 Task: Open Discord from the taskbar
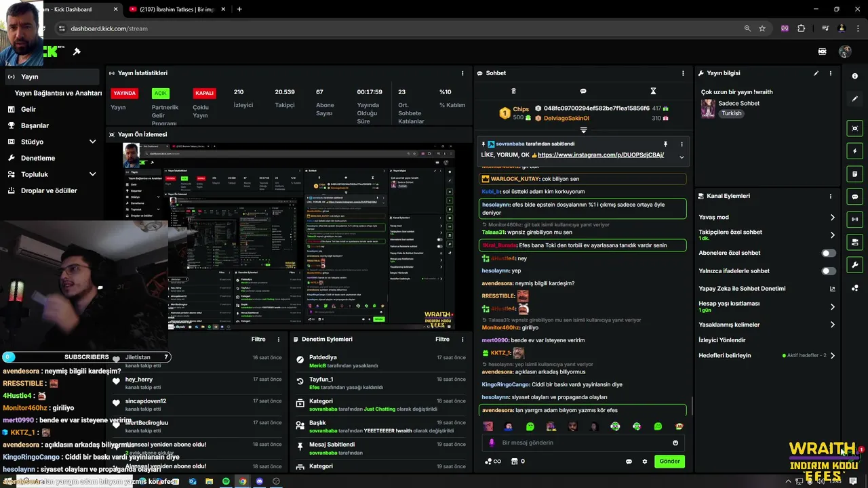point(259,481)
